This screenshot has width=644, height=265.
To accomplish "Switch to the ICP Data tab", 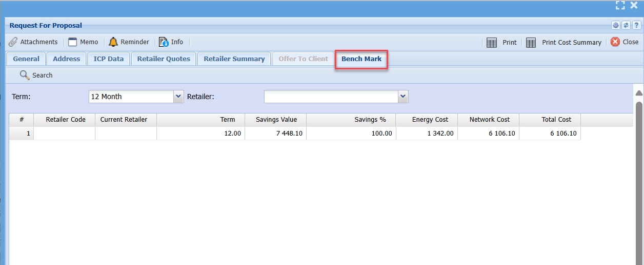I will [108, 59].
